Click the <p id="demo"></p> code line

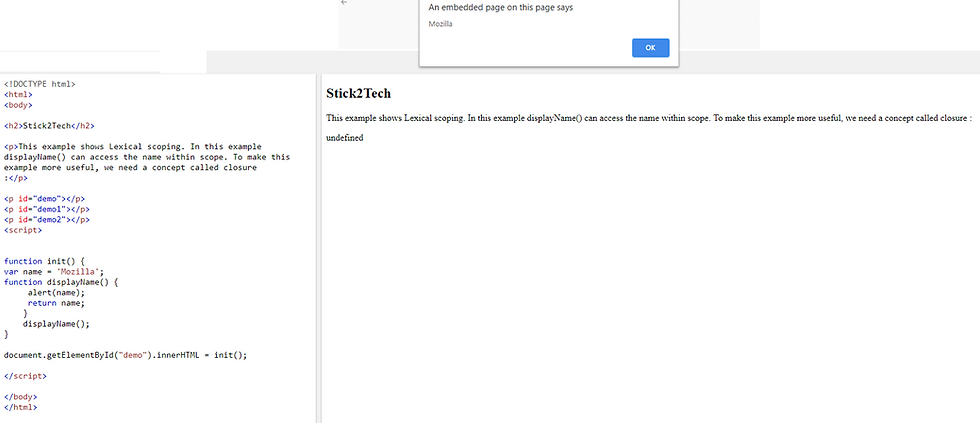click(44, 199)
